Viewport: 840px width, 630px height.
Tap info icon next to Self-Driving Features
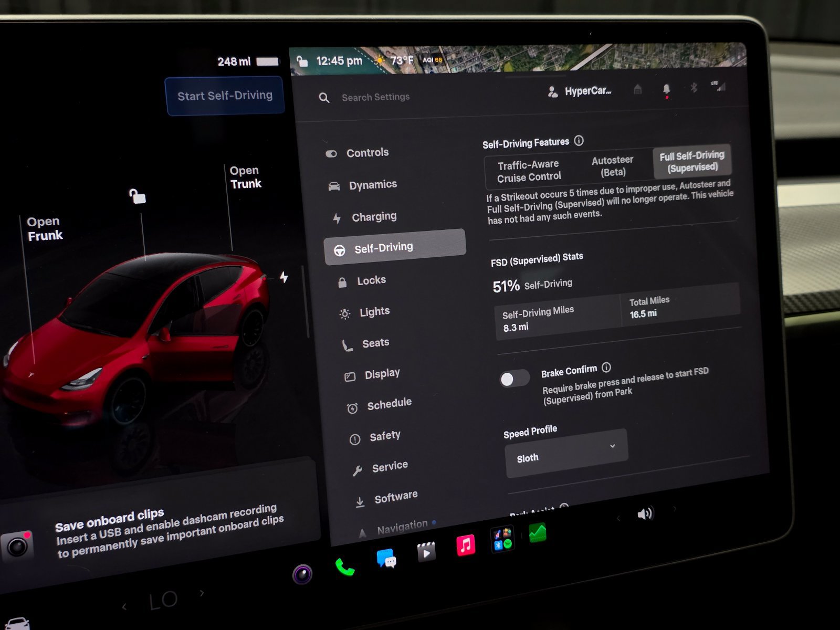[579, 141]
